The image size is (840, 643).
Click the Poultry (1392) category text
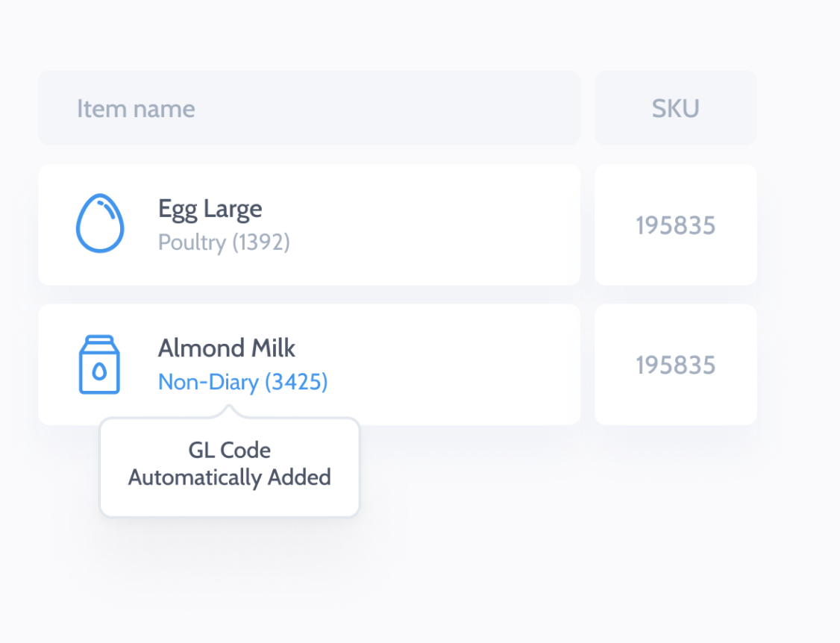(224, 242)
